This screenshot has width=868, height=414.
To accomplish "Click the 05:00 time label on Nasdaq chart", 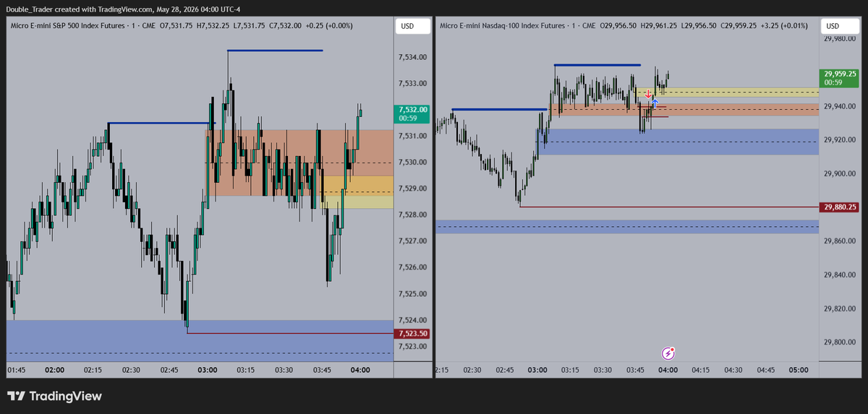I will point(798,370).
